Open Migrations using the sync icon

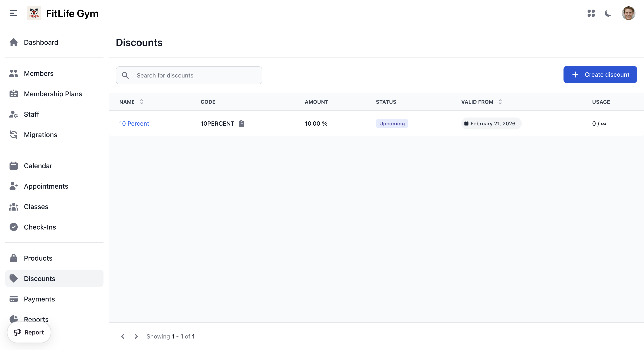click(x=13, y=135)
